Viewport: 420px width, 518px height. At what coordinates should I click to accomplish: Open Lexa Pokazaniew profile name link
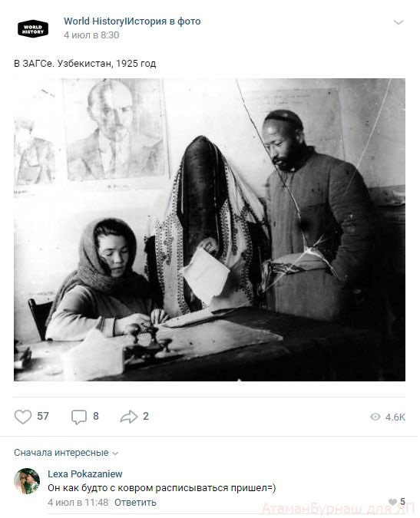tap(85, 474)
